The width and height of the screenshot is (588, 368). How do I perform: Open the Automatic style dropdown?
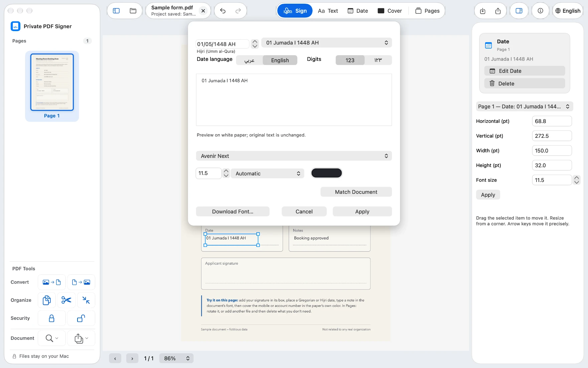(267, 173)
